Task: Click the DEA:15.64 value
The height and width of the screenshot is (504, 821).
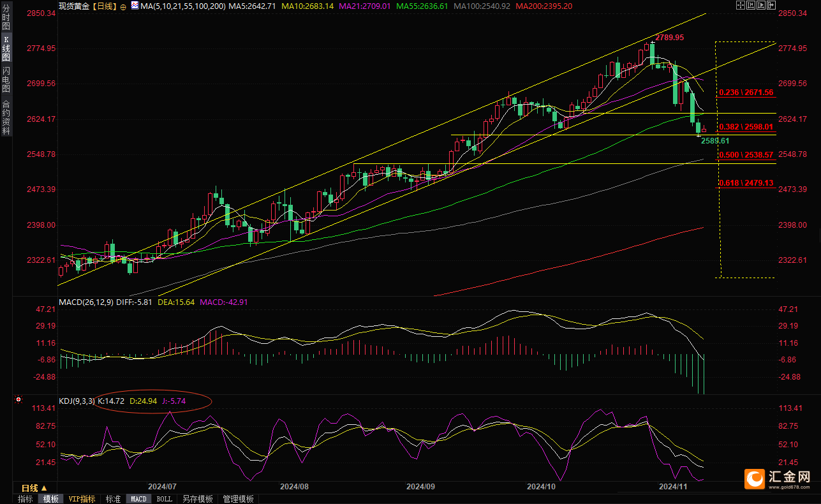Action: tap(177, 302)
